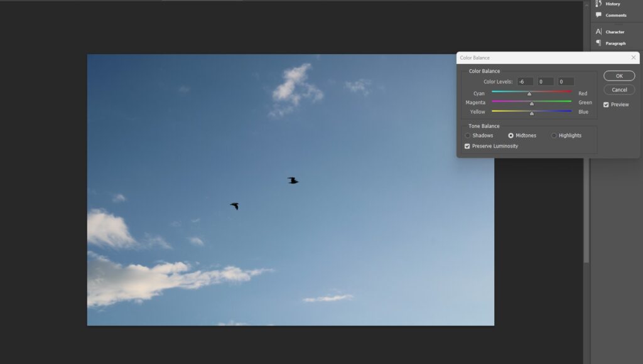
Task: Open the Character panel icon
Action: tap(598, 31)
